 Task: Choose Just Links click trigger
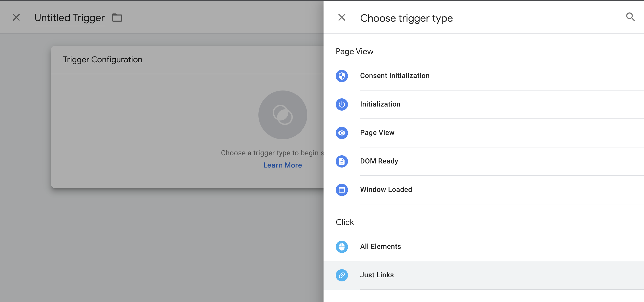coord(377,275)
